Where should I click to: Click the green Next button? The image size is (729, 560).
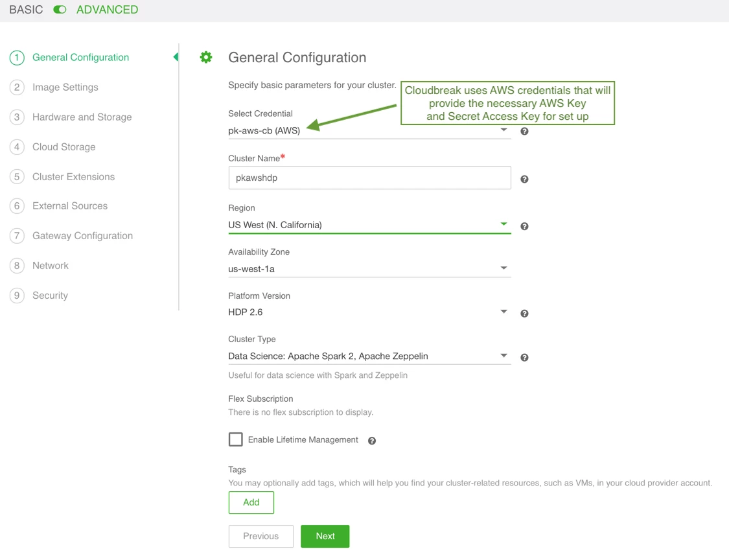[325, 536]
